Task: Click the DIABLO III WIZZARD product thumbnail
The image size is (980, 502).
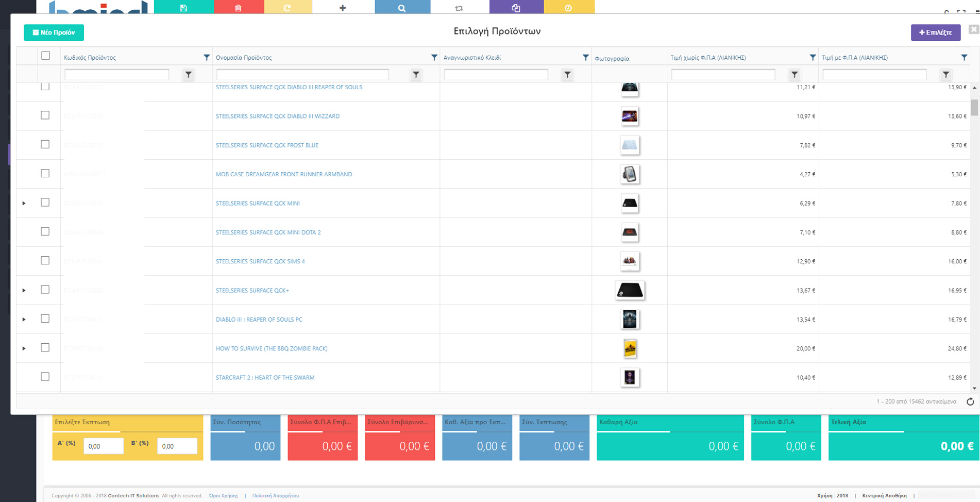Action: (630, 116)
